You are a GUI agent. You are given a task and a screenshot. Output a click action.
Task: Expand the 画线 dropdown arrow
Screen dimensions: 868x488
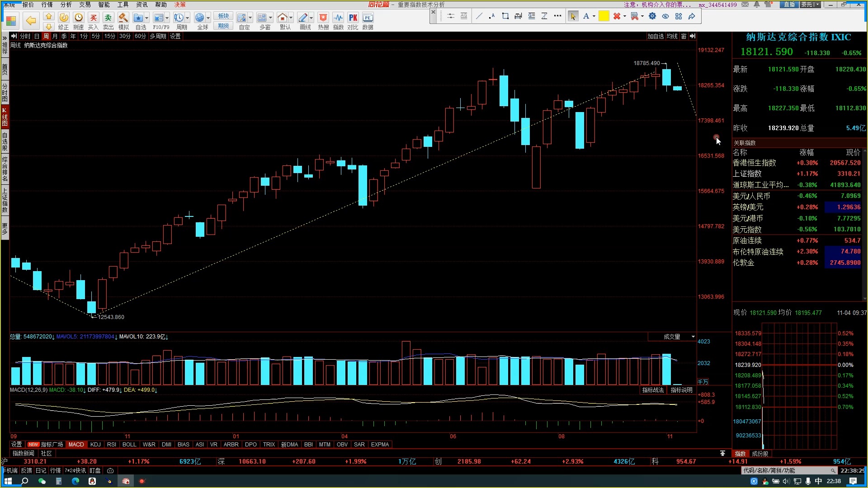click(x=311, y=18)
